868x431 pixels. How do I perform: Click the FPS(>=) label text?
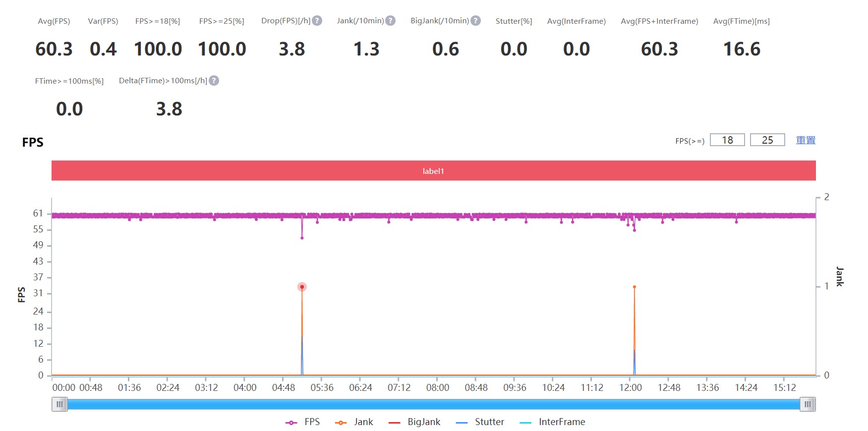(x=690, y=141)
